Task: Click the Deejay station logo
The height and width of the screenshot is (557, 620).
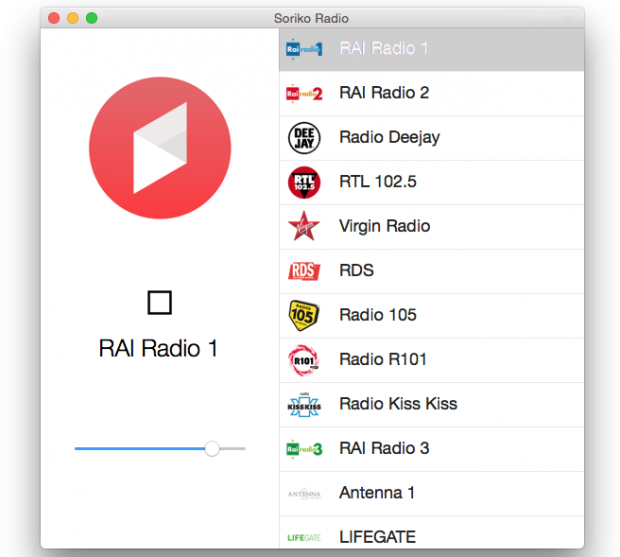Action: point(304,138)
